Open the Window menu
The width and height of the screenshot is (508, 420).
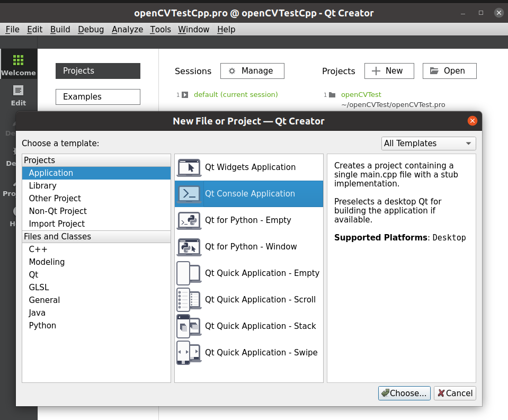point(194,30)
